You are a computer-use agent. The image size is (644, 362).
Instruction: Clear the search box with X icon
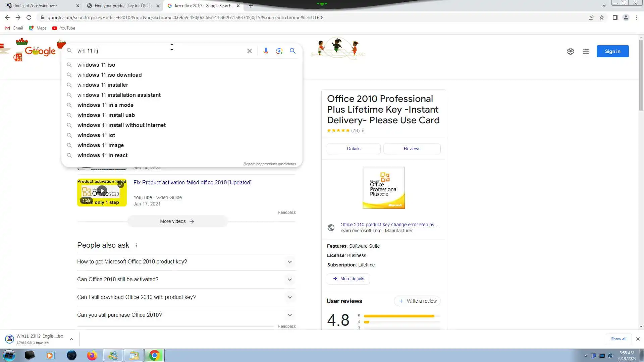click(249, 51)
